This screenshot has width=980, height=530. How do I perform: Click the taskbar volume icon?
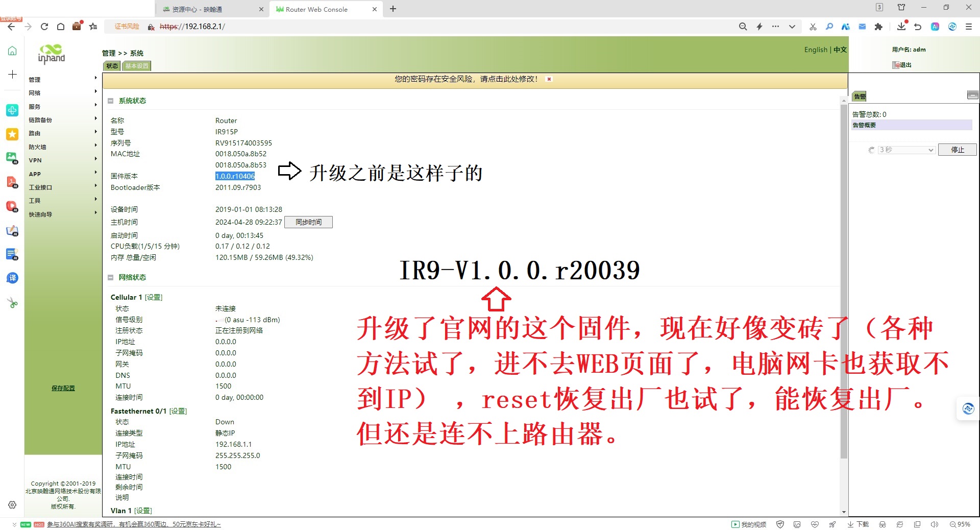coord(935,524)
